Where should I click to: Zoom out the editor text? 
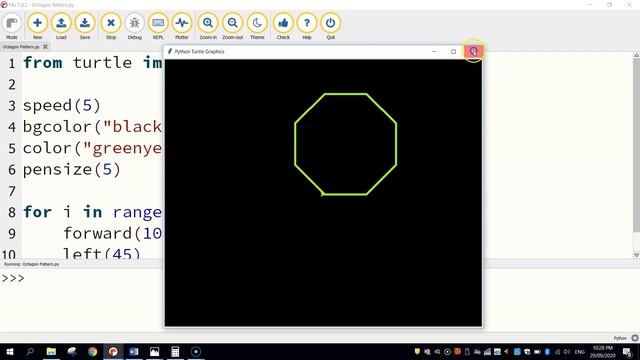coord(232,26)
